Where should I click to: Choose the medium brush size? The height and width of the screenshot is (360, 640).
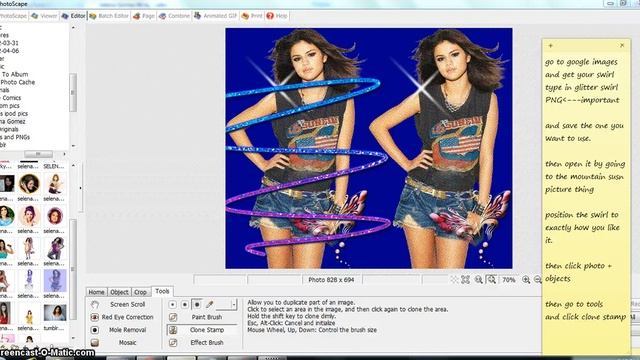coord(184,304)
